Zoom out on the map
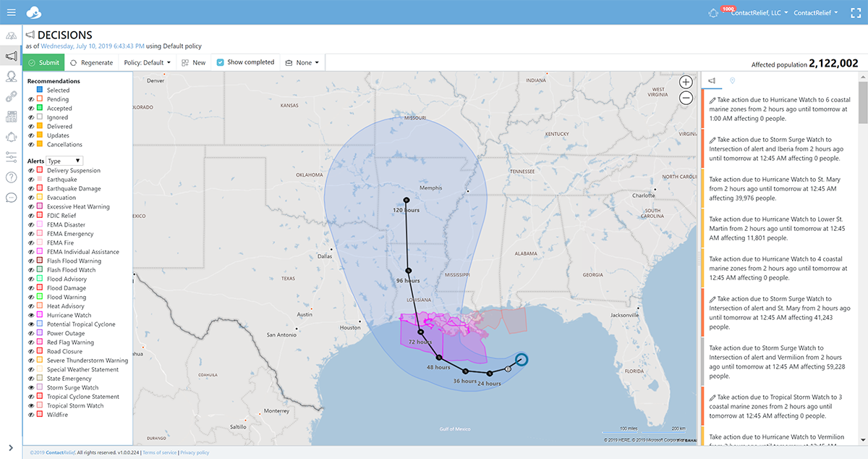The width and height of the screenshot is (868, 459). [686, 98]
